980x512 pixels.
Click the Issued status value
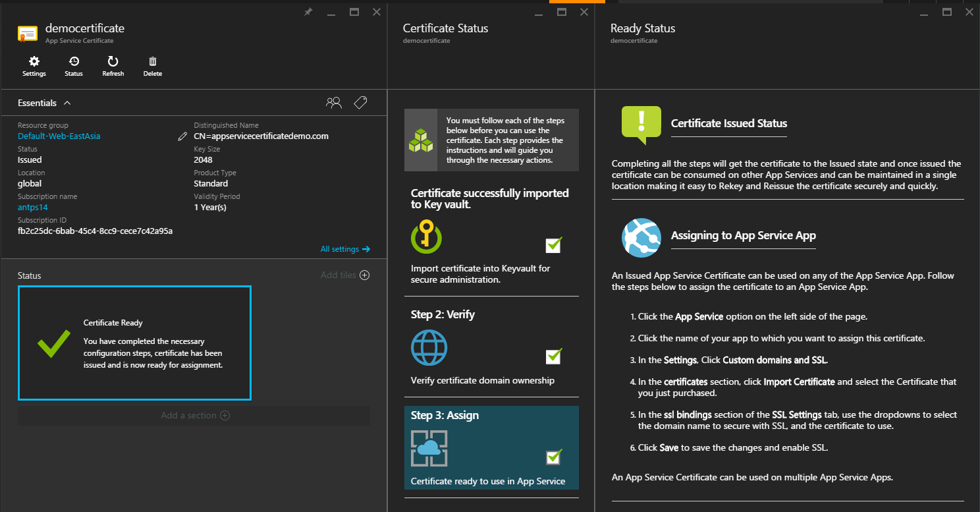[x=30, y=160]
